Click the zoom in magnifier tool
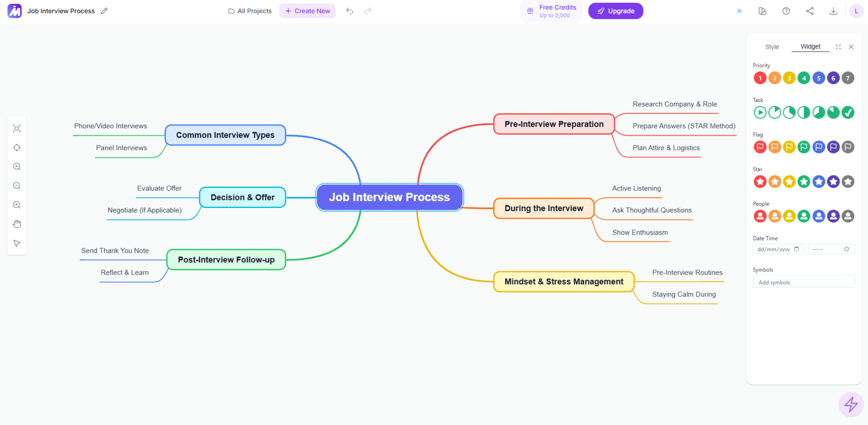The width and height of the screenshot is (868, 425). tap(17, 166)
